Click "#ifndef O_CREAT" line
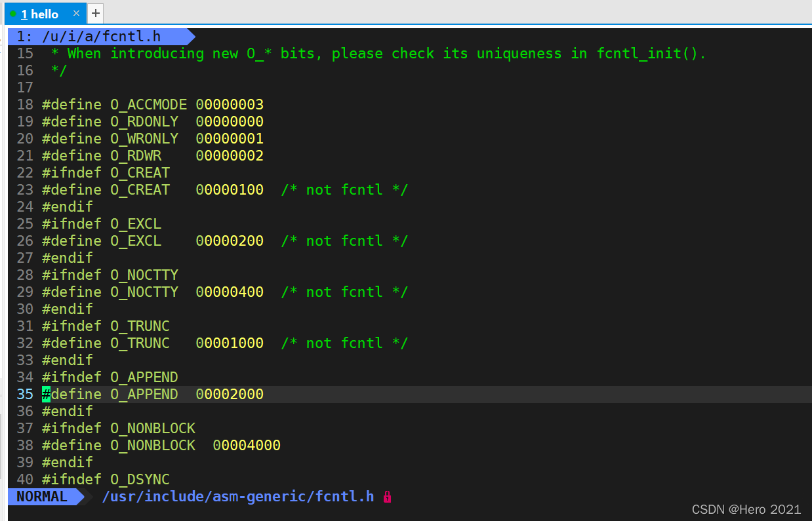812x521 pixels. point(106,172)
